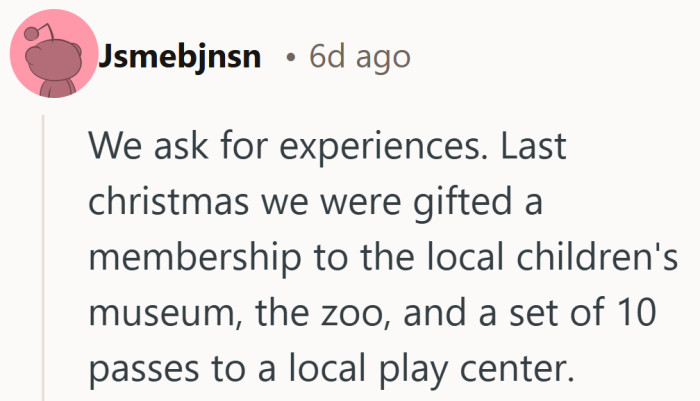The image size is (700, 401).
Task: Click the '6d ago' timestamp
Action: pos(360,57)
